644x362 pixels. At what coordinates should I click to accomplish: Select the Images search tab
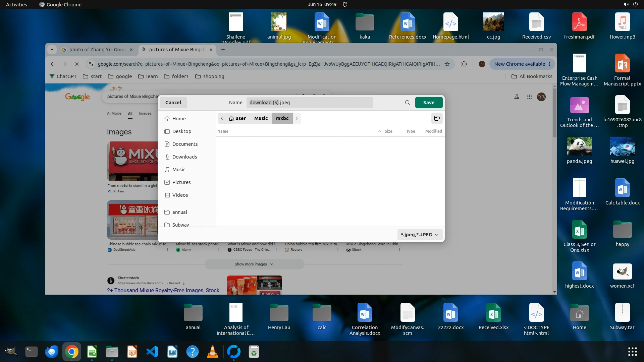pos(145,113)
